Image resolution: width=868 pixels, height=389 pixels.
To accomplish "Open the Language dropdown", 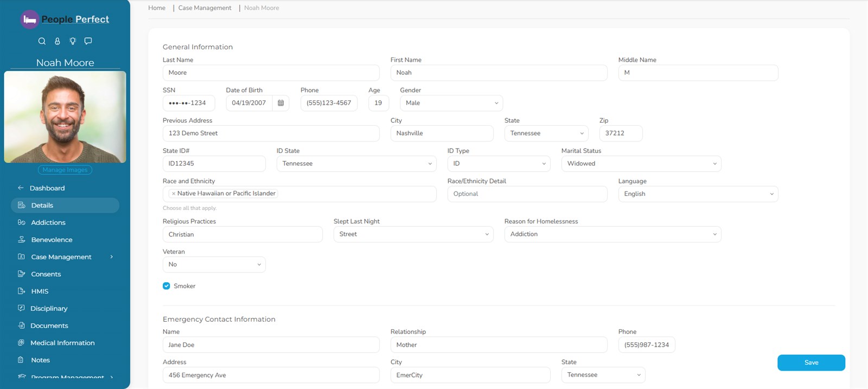I will coord(698,194).
